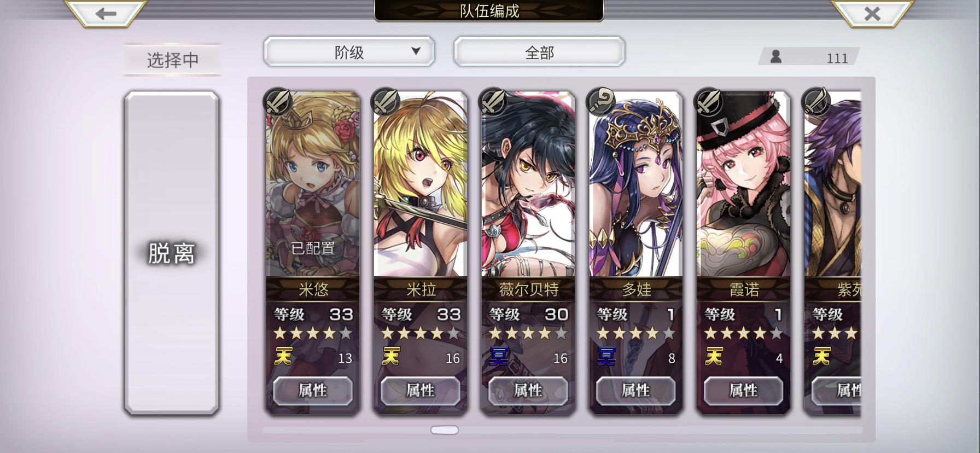Click the 选择中 tab label
Screen dimensions: 980x453
click(172, 60)
